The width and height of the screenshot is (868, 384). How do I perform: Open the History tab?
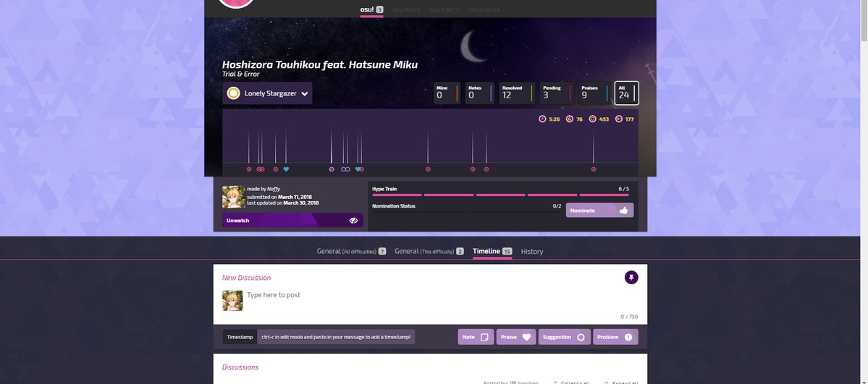pos(531,252)
